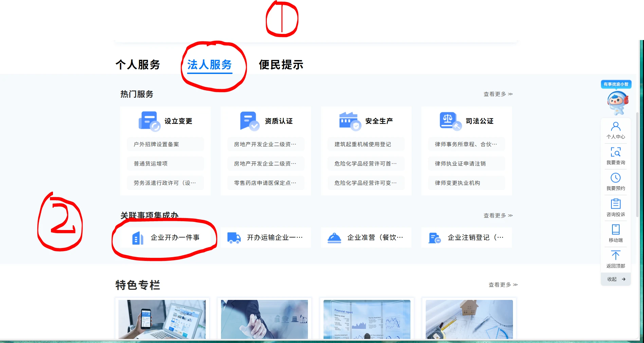Click the 律师执业证申请注销 link
This screenshot has width=644, height=343.
pyautogui.click(x=460, y=164)
